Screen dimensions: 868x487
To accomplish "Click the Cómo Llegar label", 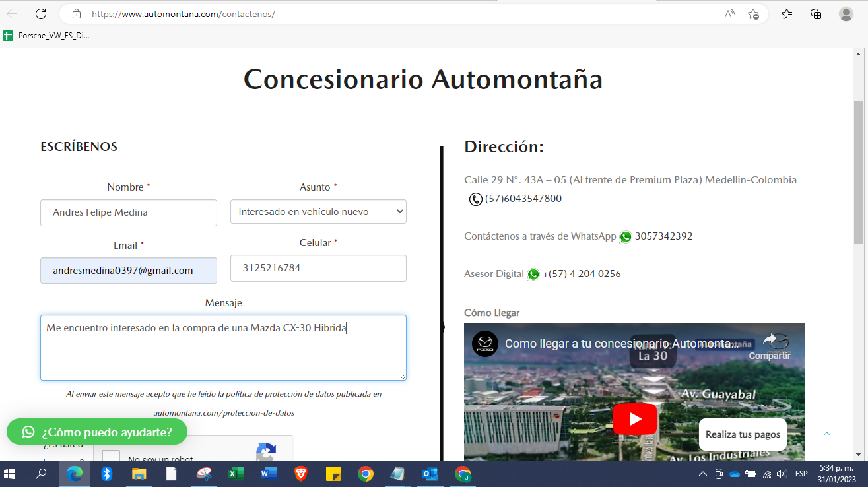I will [x=492, y=313].
